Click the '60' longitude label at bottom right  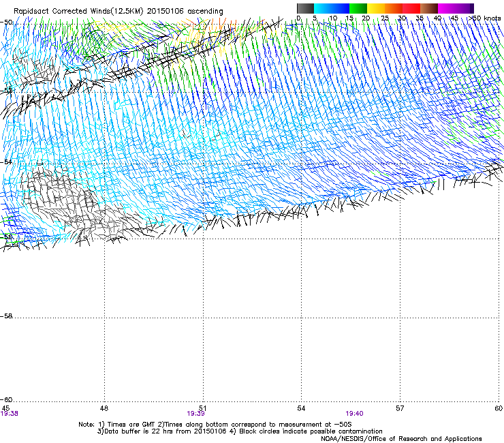point(499,408)
